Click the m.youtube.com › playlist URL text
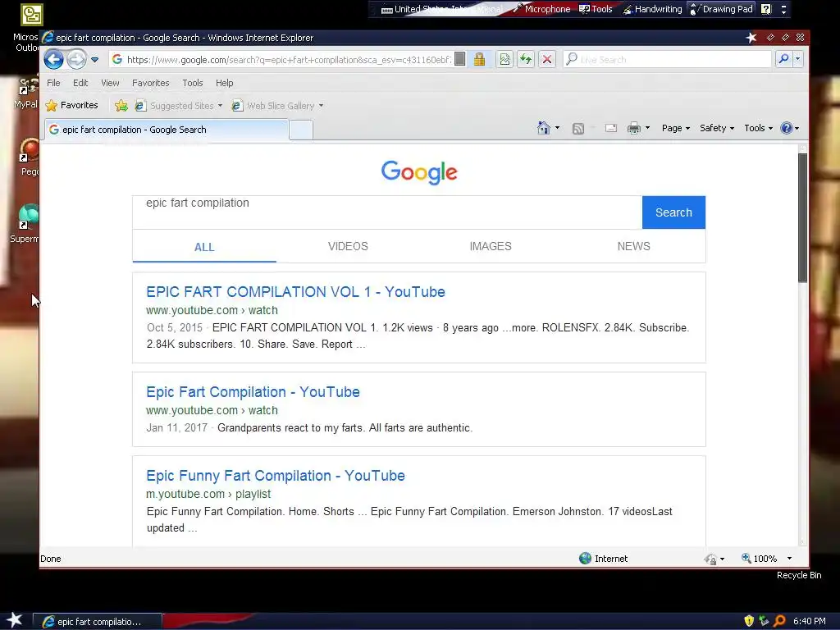Viewport: 840px width, 630px height. 208,494
